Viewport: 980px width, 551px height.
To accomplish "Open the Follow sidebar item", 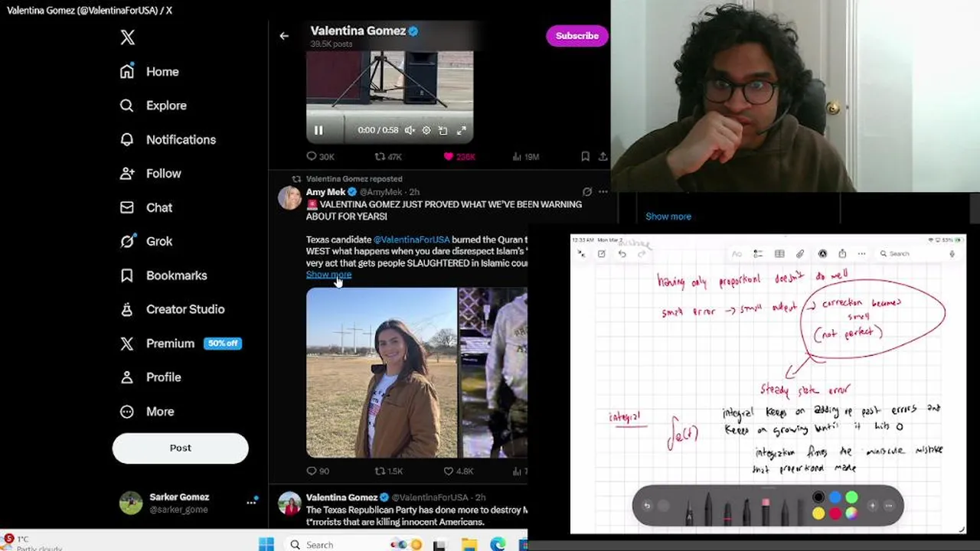I will coord(150,174).
